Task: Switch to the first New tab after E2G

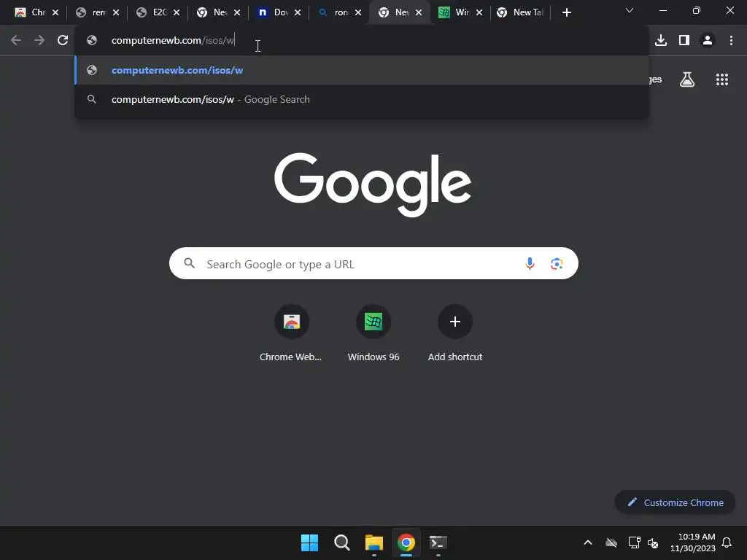Action: click(x=212, y=13)
